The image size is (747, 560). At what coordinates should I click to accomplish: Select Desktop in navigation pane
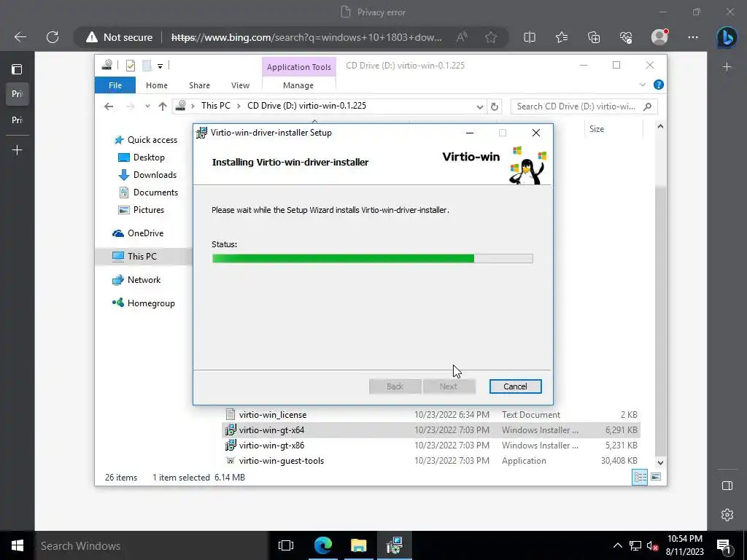[142, 157]
